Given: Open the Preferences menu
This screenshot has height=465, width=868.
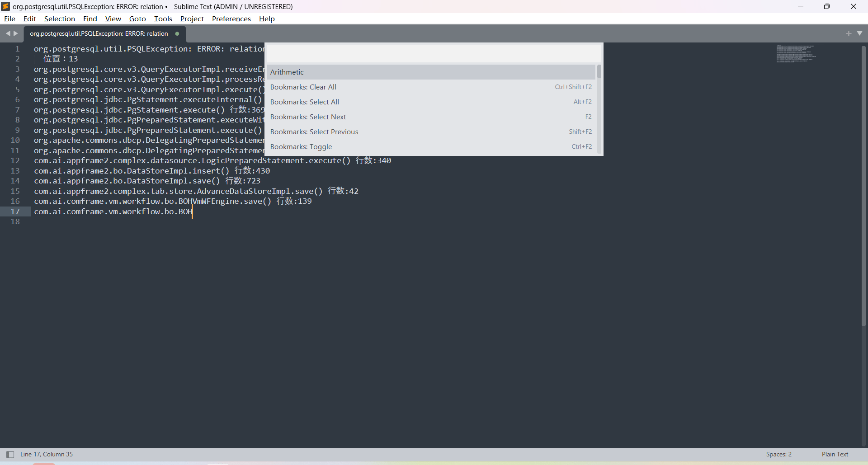Looking at the screenshot, I should [231, 19].
